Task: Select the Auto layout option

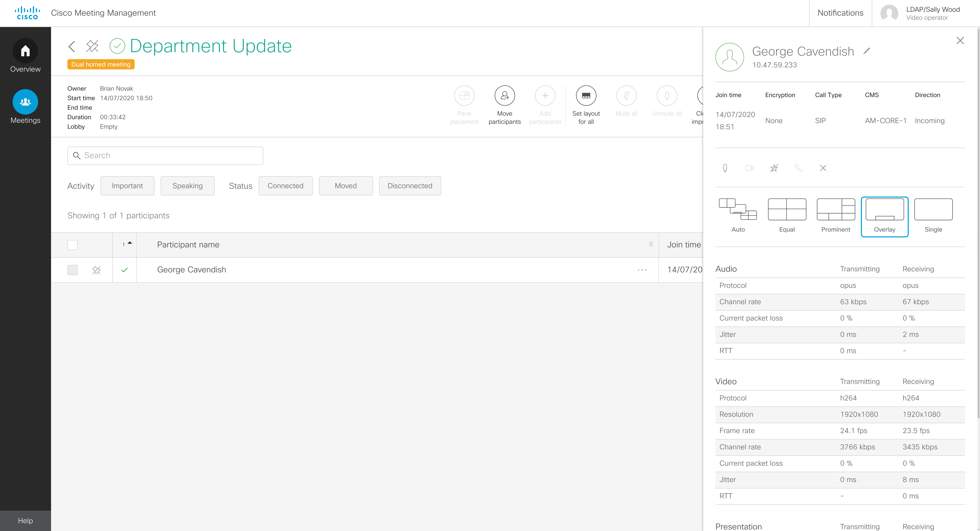Action: (738, 216)
